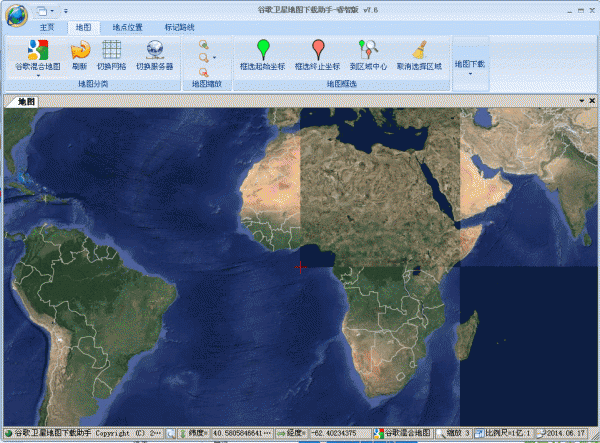Click the 谷歌卫星地图下载助手 Copyright text
The width and height of the screenshot is (600, 443).
coord(88,433)
